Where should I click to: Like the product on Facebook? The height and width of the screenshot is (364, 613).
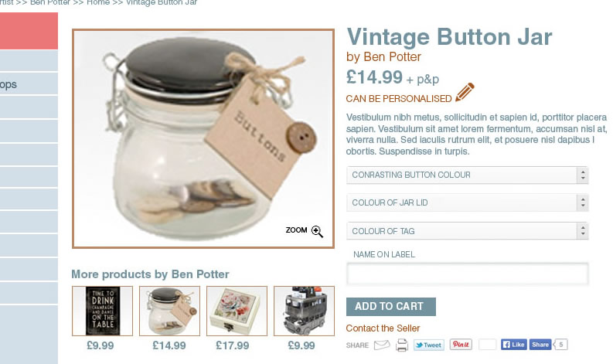(514, 345)
